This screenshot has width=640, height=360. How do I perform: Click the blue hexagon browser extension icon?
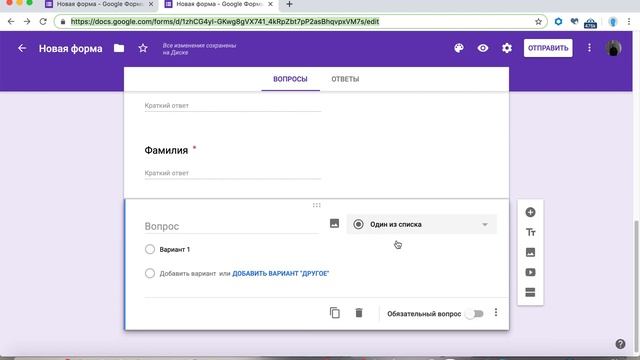pos(558,22)
